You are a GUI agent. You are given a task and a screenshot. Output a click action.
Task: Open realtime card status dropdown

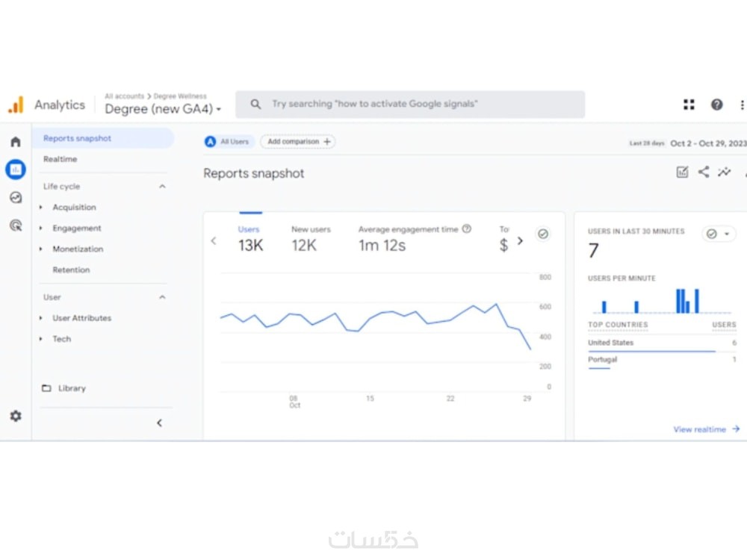coord(719,234)
